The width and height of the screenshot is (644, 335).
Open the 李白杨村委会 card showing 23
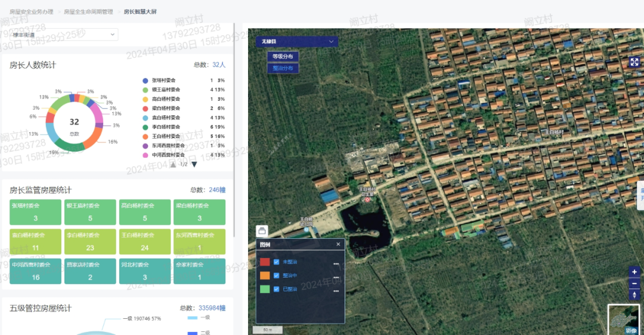click(90, 242)
